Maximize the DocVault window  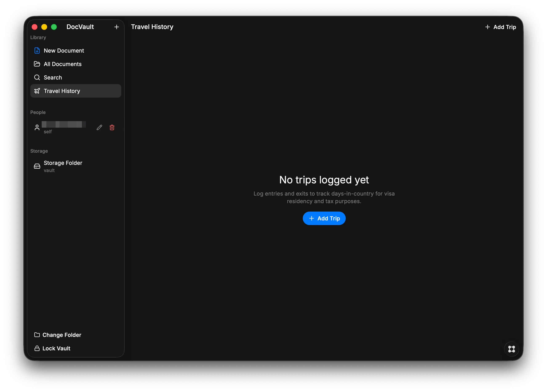pos(54,27)
